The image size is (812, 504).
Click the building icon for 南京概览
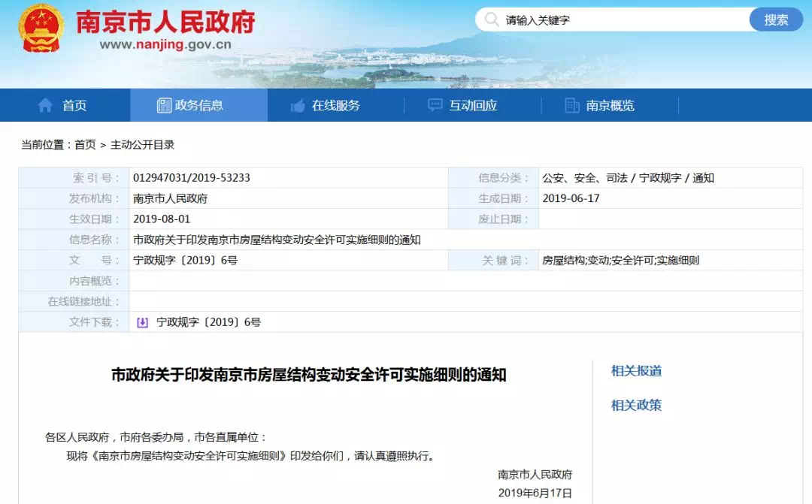click(x=572, y=105)
